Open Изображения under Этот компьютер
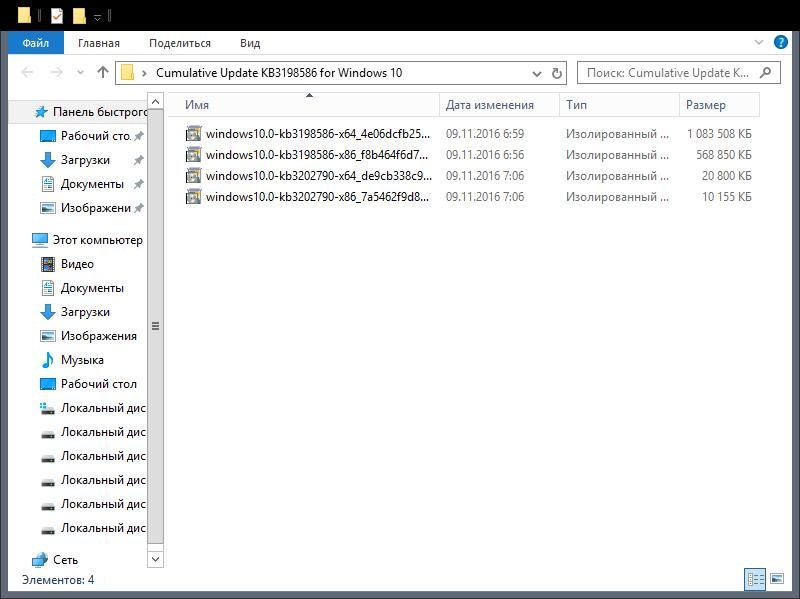 coord(99,336)
